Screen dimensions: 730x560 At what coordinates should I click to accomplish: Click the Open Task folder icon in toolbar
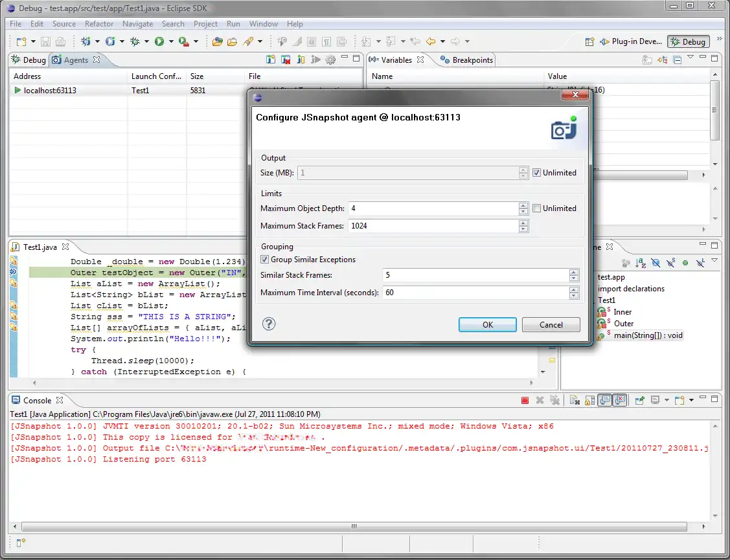[232, 41]
